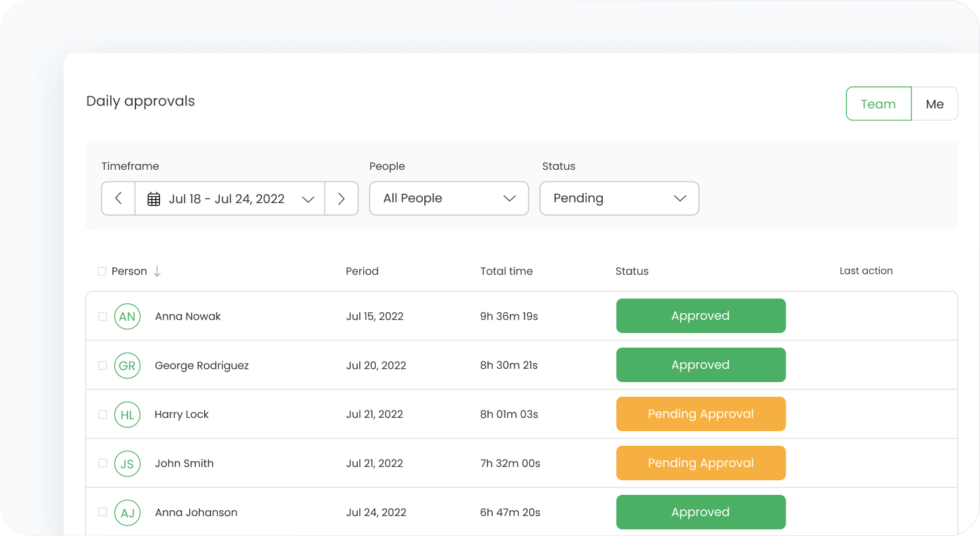Click Approved status for Anna Johanson
The height and width of the screenshot is (536, 980).
701,512
